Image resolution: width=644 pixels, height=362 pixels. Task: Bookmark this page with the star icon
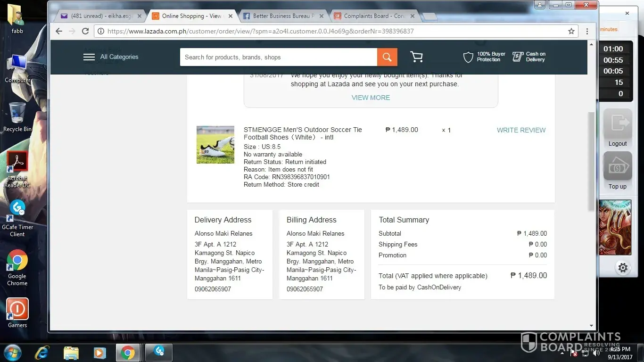click(571, 31)
